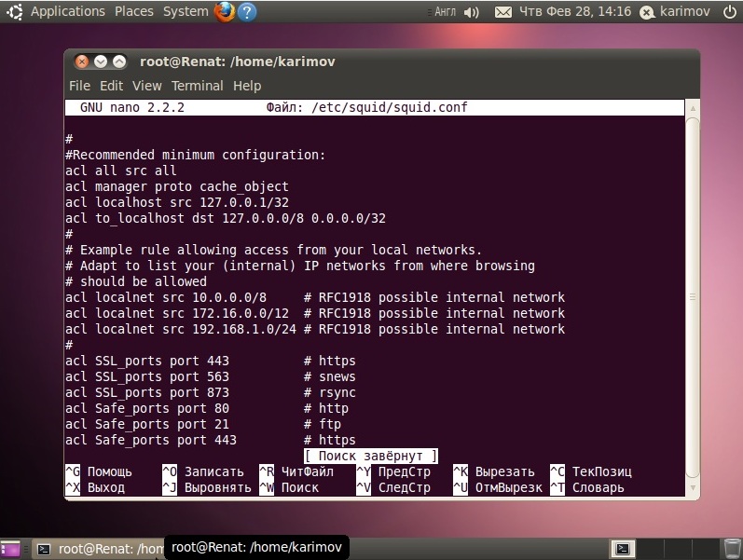743x560 pixels.
Task: Click the ^V СледСтр shortcut label
Action: point(393,487)
